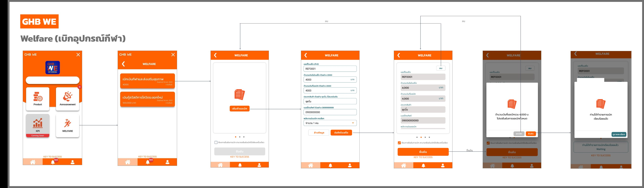Tap home icon on second screen's bottom bar

128,162
